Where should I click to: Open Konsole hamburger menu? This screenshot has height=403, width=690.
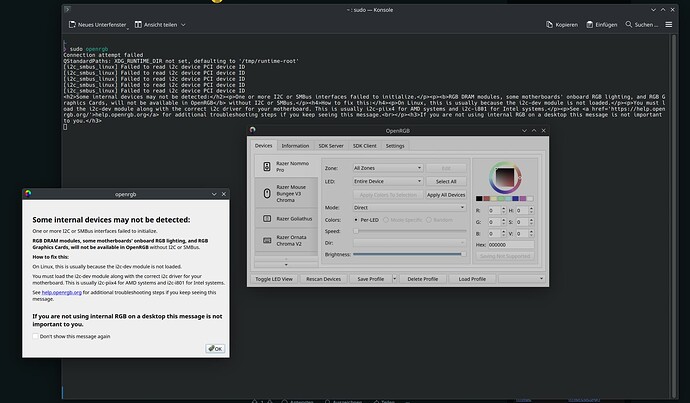pyautogui.click(x=669, y=25)
